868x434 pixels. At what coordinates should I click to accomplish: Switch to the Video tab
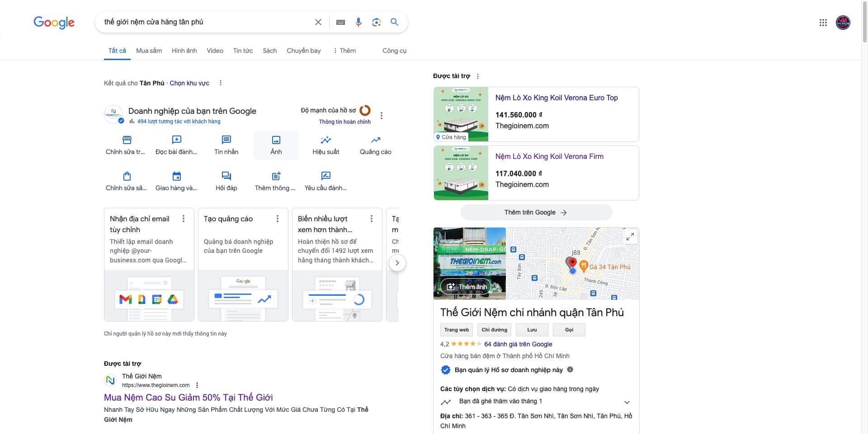pos(215,51)
